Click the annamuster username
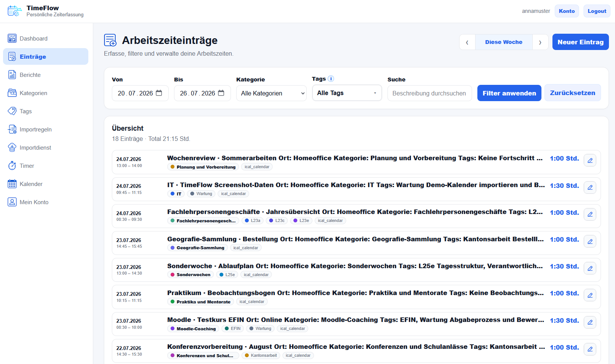Image resolution: width=615 pixels, height=364 pixels. click(x=536, y=11)
